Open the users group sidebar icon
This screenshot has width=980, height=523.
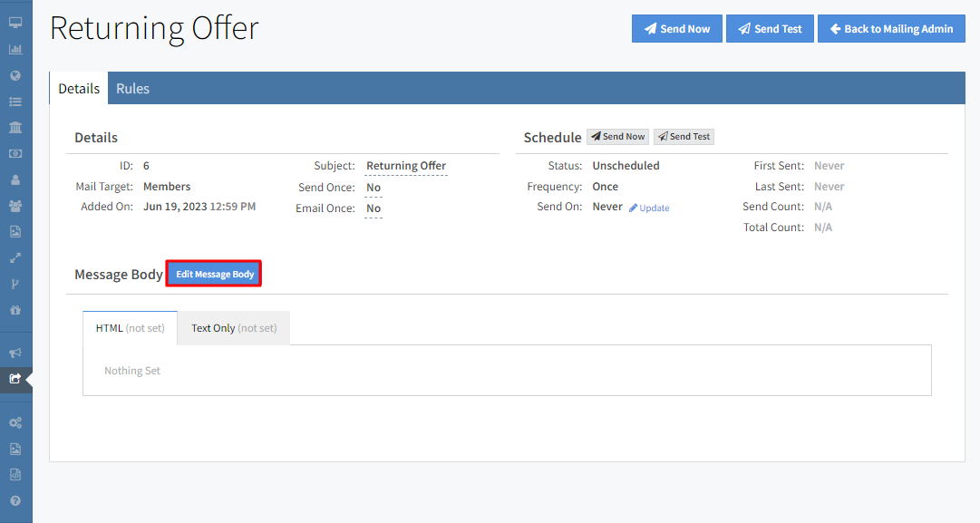tap(15, 206)
